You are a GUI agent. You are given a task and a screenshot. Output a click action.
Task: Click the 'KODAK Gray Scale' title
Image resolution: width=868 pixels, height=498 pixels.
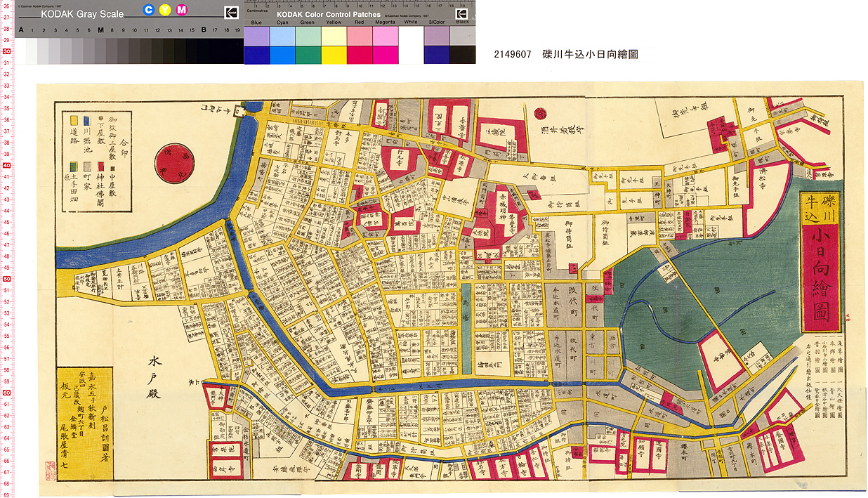click(x=82, y=14)
